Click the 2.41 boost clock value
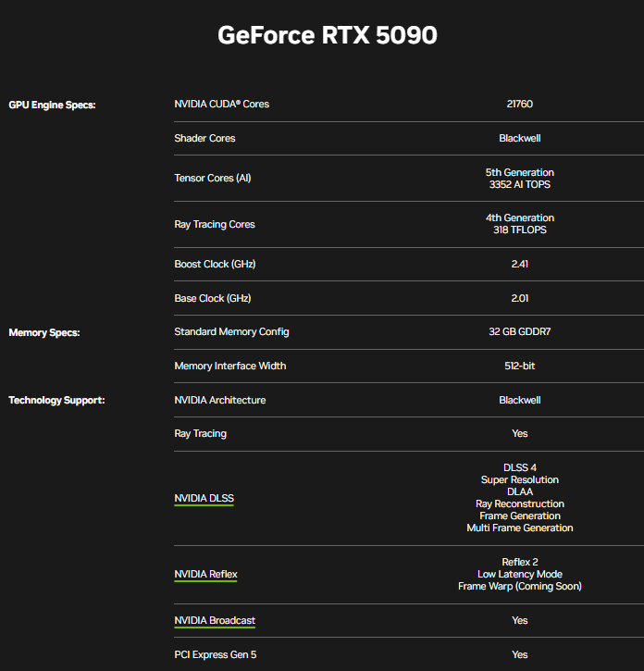Viewport: 644px width, 671px height. pyautogui.click(x=519, y=264)
